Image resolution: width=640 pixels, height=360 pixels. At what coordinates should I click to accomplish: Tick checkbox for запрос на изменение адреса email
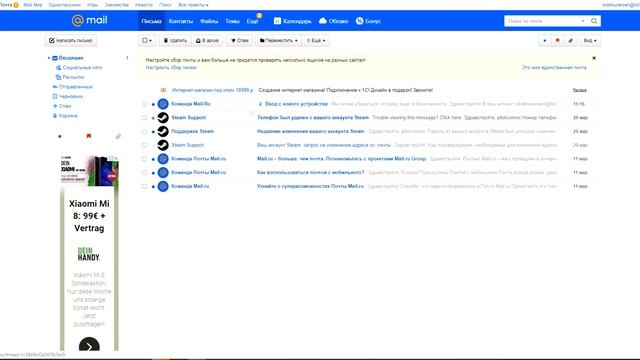pyautogui.click(x=144, y=145)
